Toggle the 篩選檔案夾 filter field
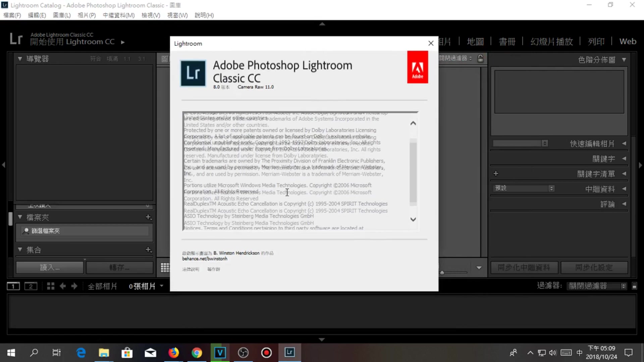This screenshot has width=644, height=362. click(x=84, y=231)
